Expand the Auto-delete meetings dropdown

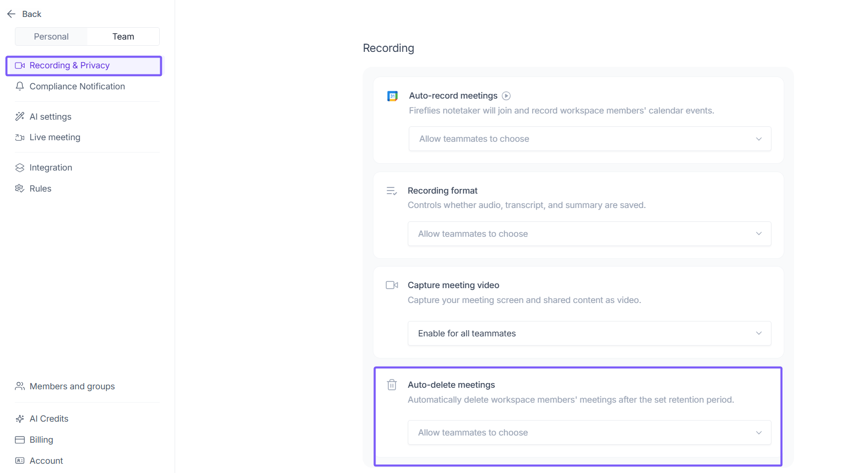tap(589, 432)
